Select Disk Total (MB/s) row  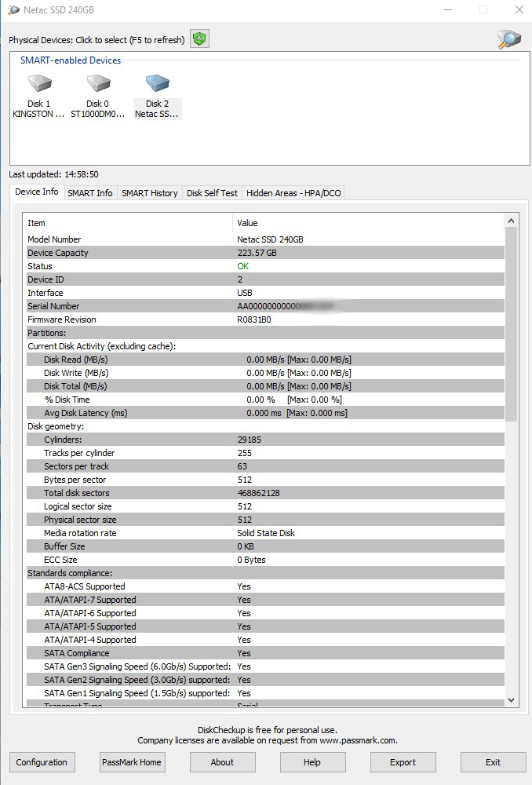pyautogui.click(x=264, y=386)
